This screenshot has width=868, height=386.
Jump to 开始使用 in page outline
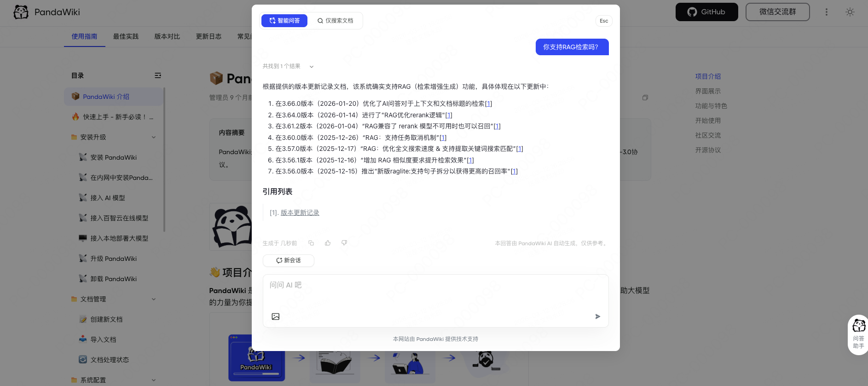tap(708, 121)
